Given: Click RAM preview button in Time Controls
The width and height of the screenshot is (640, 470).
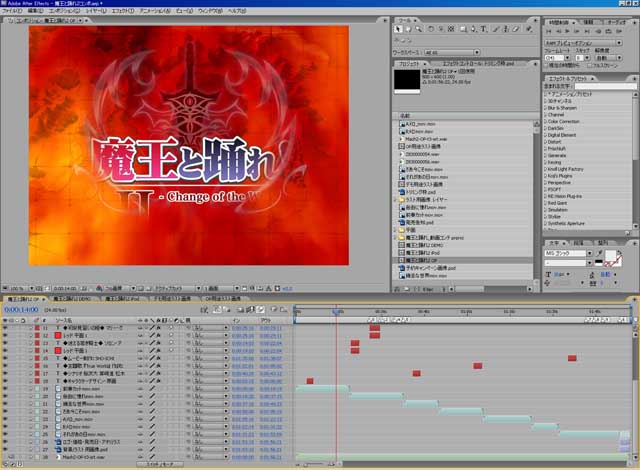Looking at the screenshot, I should [x=619, y=31].
